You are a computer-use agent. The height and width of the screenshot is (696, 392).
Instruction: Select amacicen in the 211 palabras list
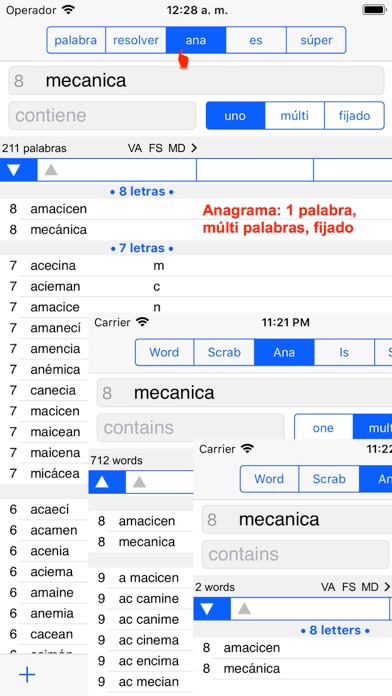click(x=59, y=209)
